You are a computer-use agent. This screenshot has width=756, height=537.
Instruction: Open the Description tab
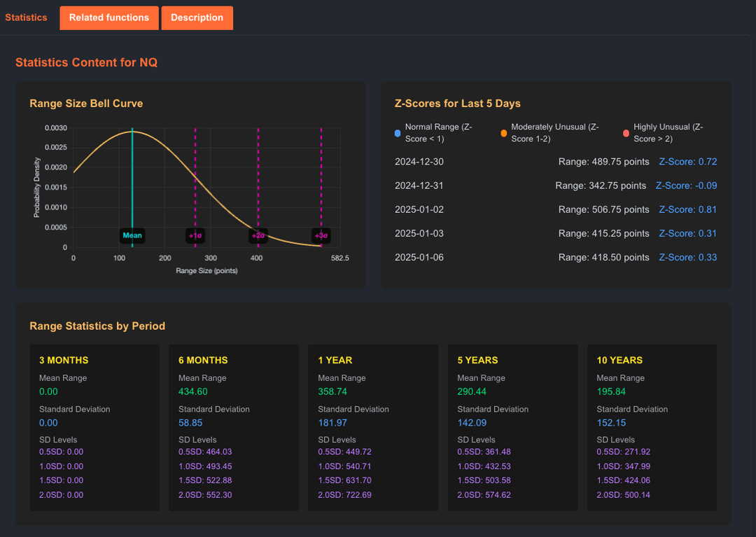point(197,18)
